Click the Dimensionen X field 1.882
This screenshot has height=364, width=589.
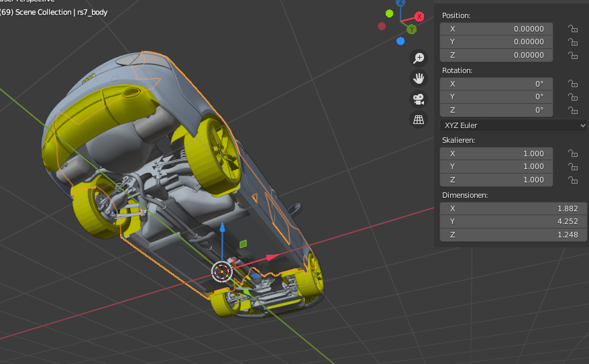click(513, 208)
